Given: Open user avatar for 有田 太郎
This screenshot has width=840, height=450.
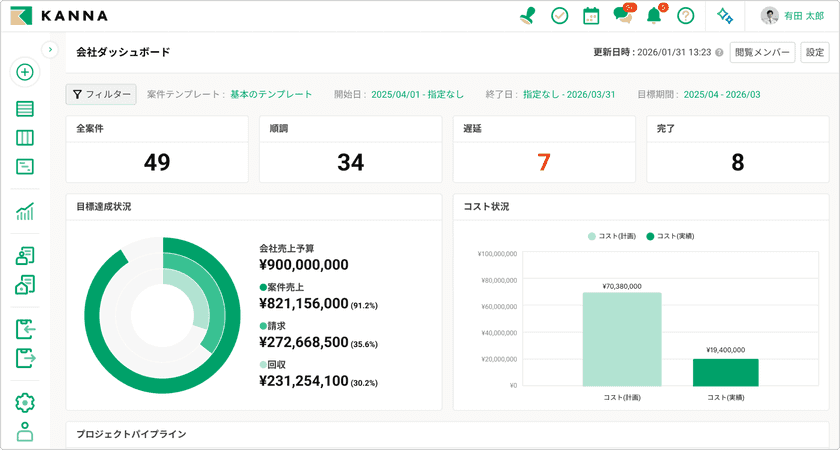Looking at the screenshot, I should coord(769,16).
